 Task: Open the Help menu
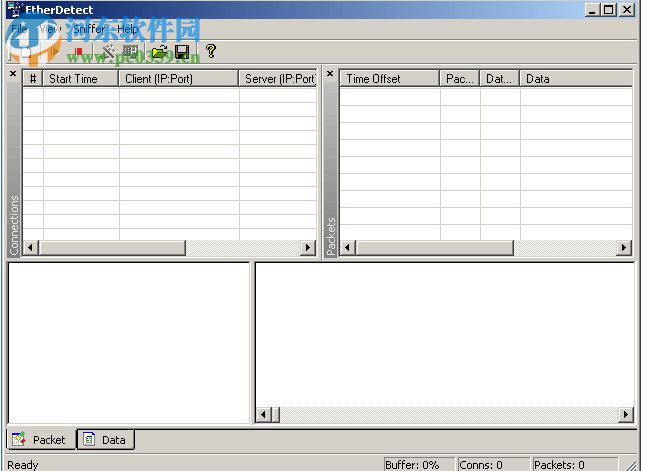tap(127, 29)
